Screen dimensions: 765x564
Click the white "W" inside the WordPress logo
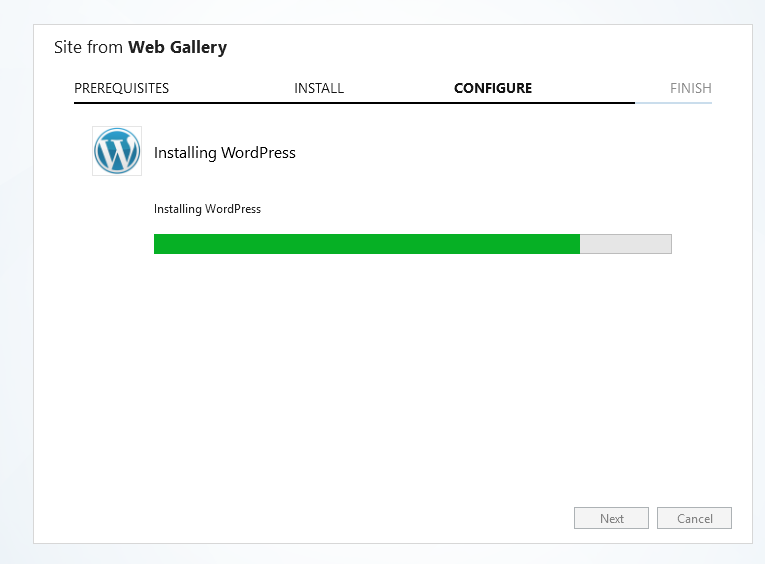click(x=117, y=152)
